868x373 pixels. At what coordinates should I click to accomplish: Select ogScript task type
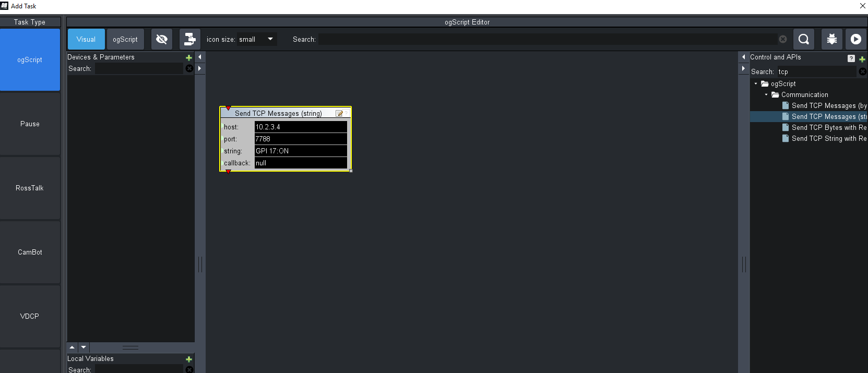click(x=30, y=60)
